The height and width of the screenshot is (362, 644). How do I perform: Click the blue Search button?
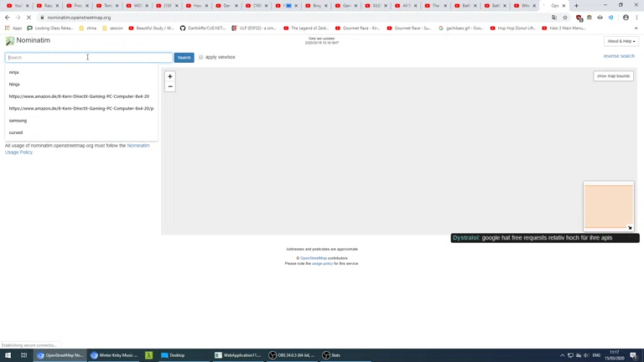tap(184, 58)
